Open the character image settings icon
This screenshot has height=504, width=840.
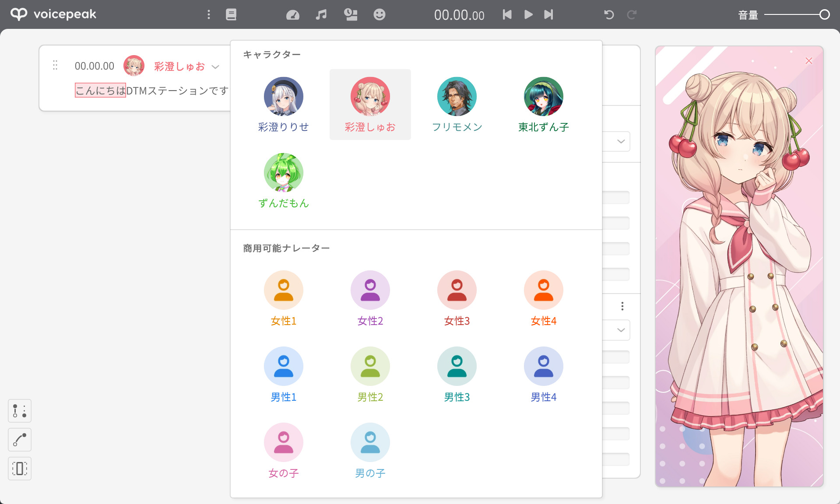tap(351, 14)
